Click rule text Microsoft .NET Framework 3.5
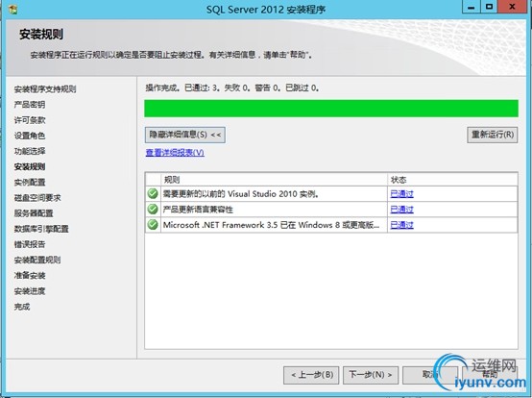 (x=271, y=225)
